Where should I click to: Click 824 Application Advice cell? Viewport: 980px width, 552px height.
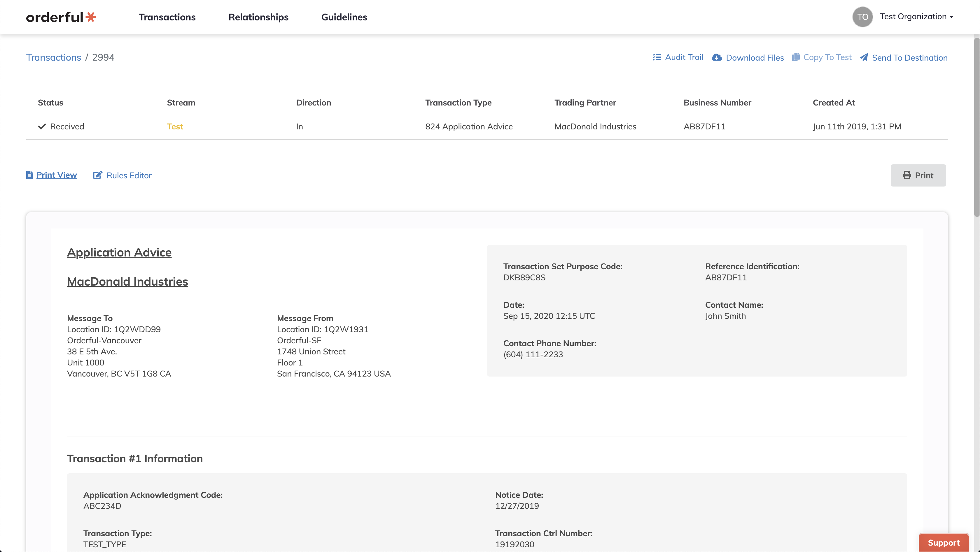click(469, 126)
